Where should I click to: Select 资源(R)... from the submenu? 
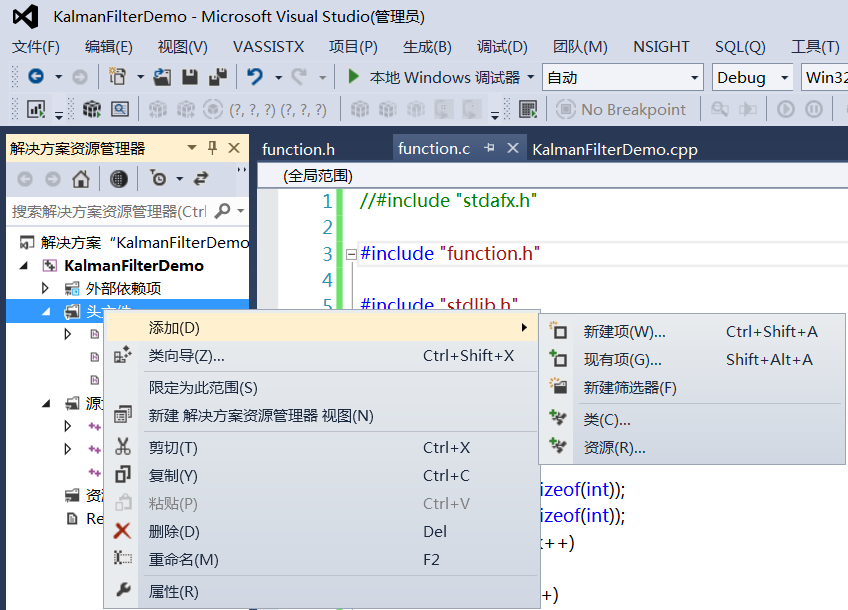[x=692, y=448]
